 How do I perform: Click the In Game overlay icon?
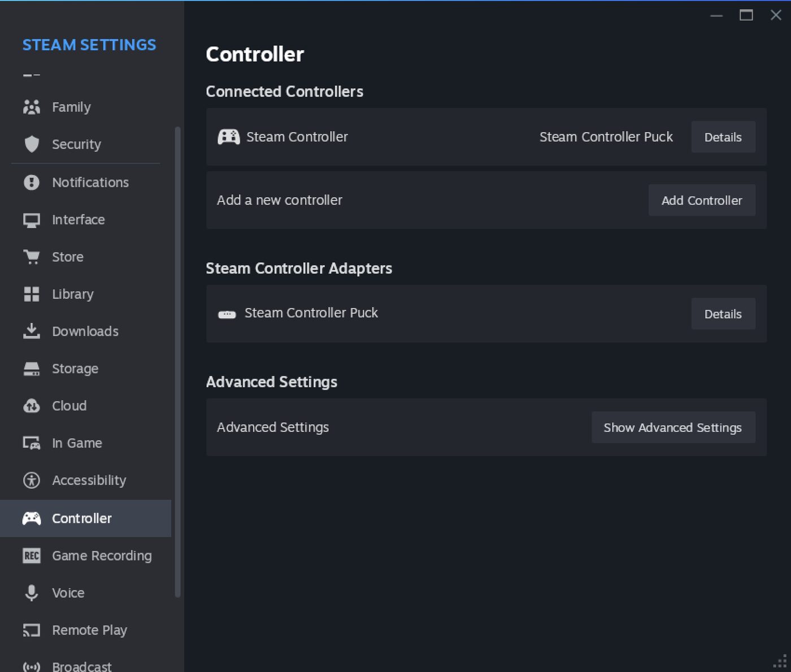32,443
